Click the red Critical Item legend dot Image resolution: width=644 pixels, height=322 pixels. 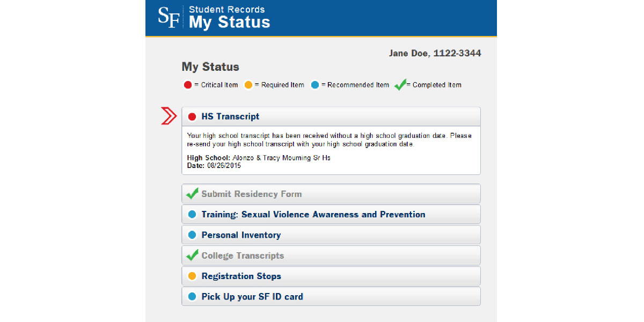tap(188, 85)
